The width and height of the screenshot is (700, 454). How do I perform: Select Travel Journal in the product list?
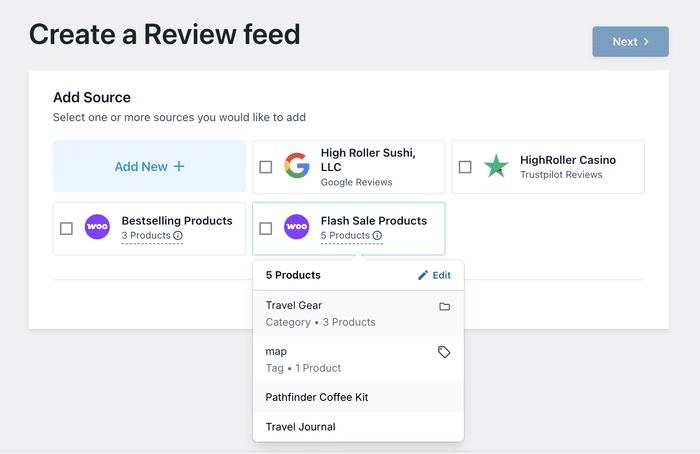pyautogui.click(x=300, y=427)
